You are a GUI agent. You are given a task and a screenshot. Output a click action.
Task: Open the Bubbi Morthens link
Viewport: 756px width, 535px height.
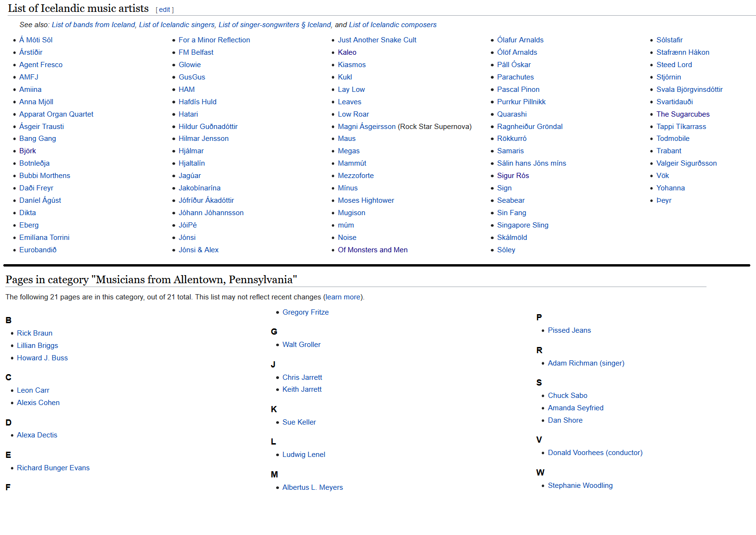45,176
